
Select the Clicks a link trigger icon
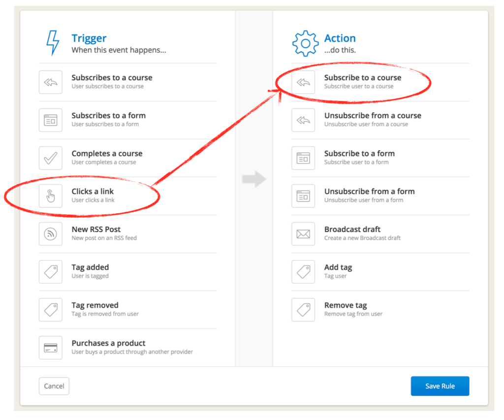(51, 196)
